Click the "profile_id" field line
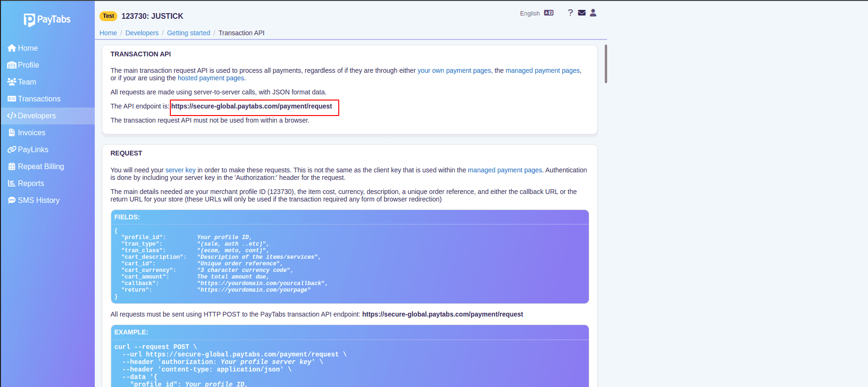Viewport: 868px width, 387px height. tap(187, 237)
